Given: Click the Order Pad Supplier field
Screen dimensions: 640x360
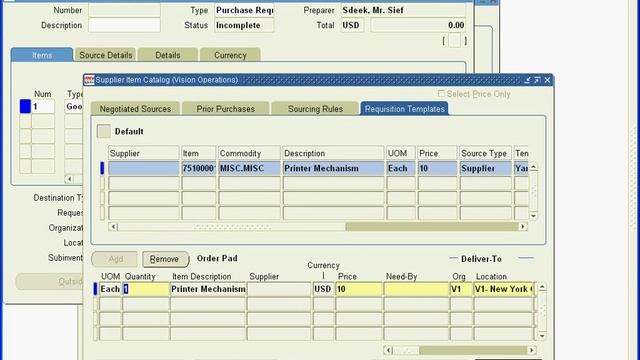Looking at the screenshot, I should 279,289.
